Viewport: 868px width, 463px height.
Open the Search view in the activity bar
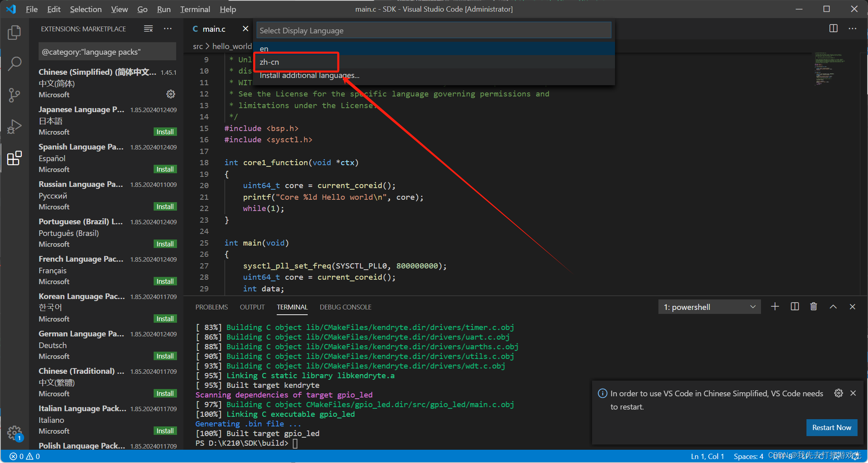14,64
